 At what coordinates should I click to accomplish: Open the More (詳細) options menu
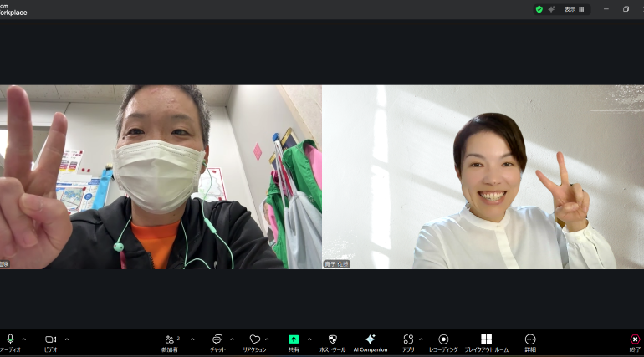coord(530,339)
